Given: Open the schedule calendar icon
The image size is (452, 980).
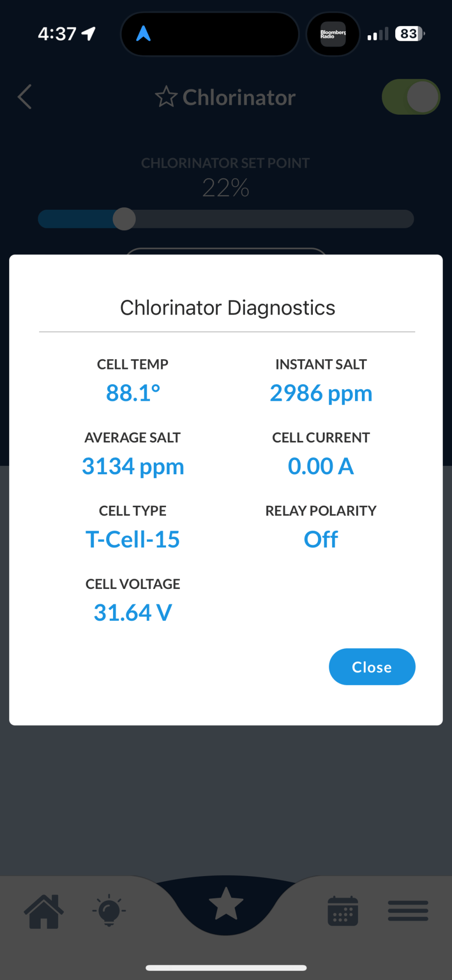Looking at the screenshot, I should pyautogui.click(x=343, y=911).
